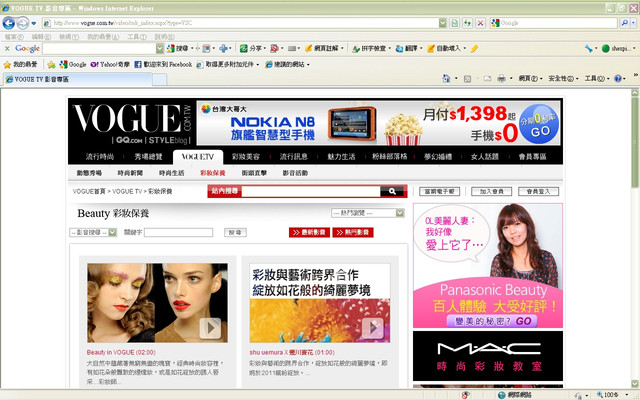
Task: Open the Yahoo!奇摩 favorites bar shortcut
Action: point(110,64)
